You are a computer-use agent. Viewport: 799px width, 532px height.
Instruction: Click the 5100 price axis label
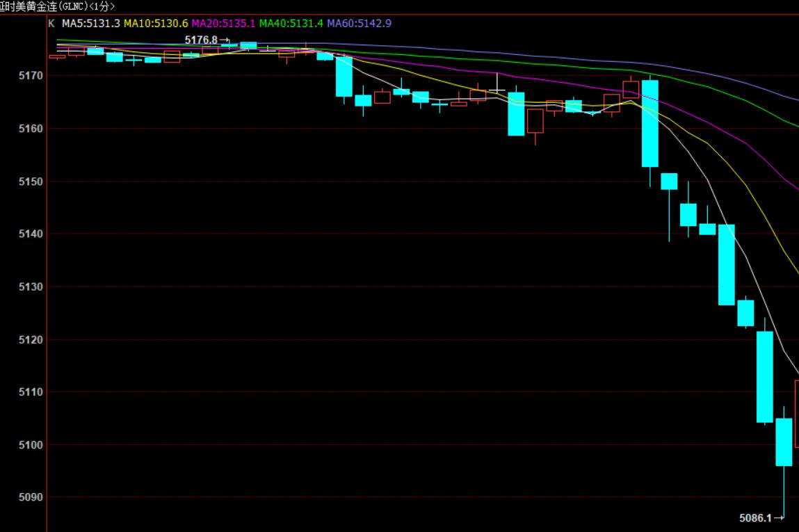[x=31, y=445]
